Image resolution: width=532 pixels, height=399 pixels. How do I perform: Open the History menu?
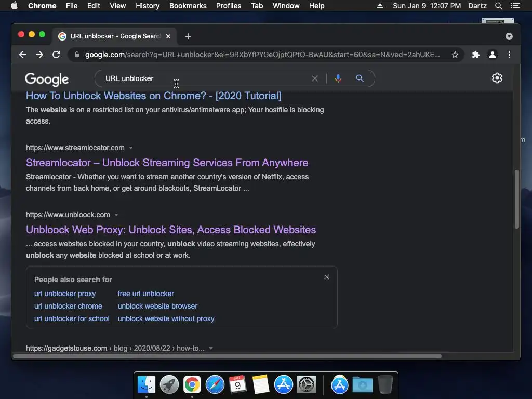pos(148,6)
